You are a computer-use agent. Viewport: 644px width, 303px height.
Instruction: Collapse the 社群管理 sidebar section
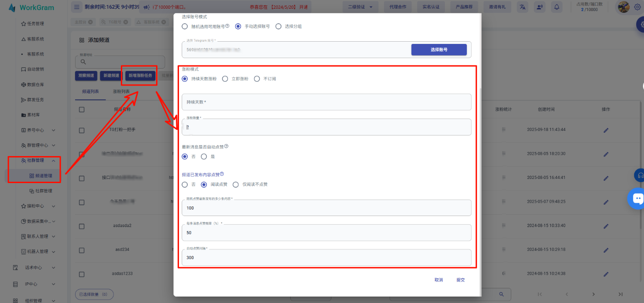[x=54, y=161]
